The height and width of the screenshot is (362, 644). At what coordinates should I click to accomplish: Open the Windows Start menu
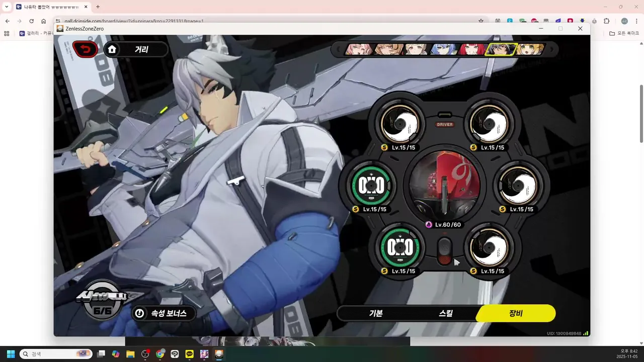[11, 354]
